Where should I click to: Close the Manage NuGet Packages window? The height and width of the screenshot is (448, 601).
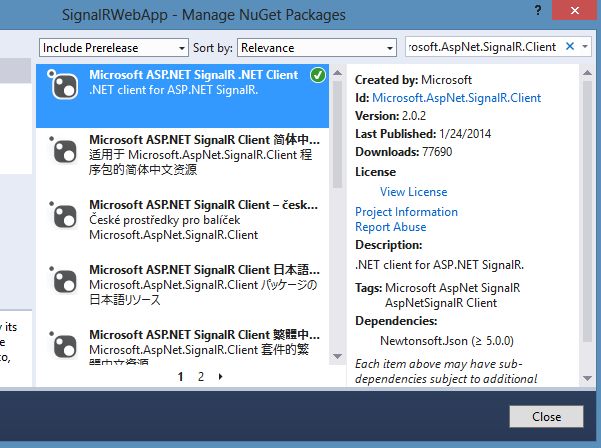[575, 10]
